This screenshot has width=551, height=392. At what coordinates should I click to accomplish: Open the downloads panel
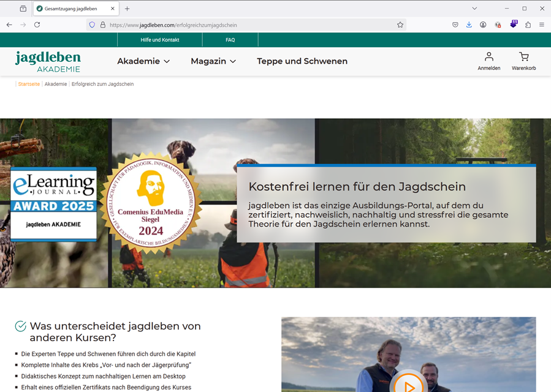tap(469, 24)
